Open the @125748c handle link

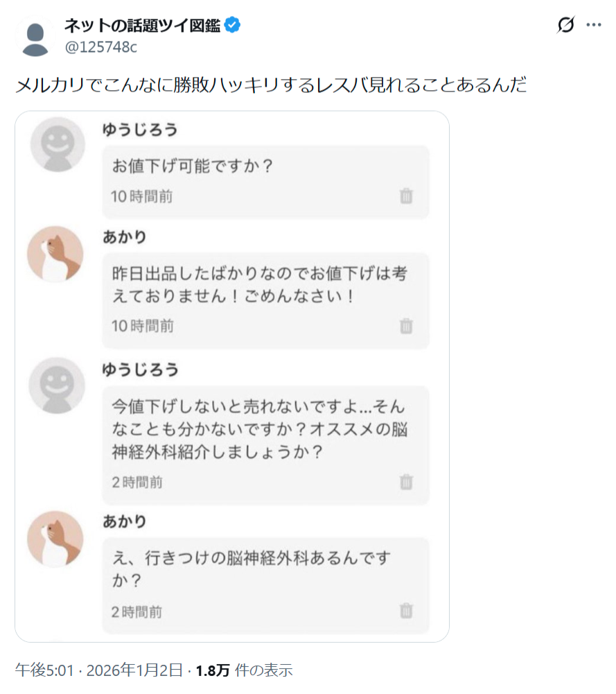101,46
